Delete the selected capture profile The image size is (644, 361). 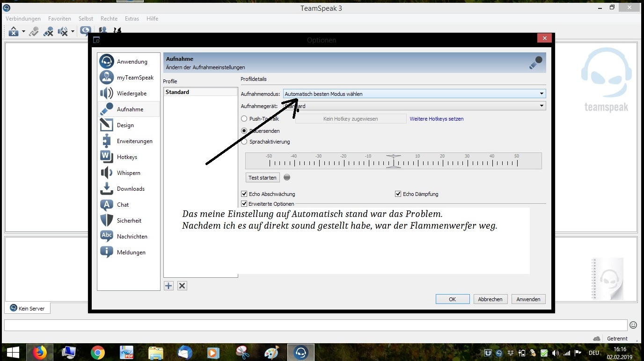point(183,286)
